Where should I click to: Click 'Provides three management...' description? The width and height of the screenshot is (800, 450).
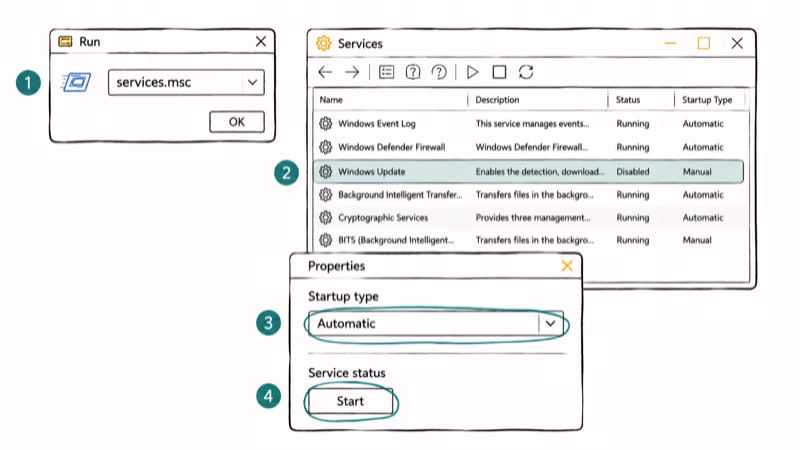click(533, 217)
